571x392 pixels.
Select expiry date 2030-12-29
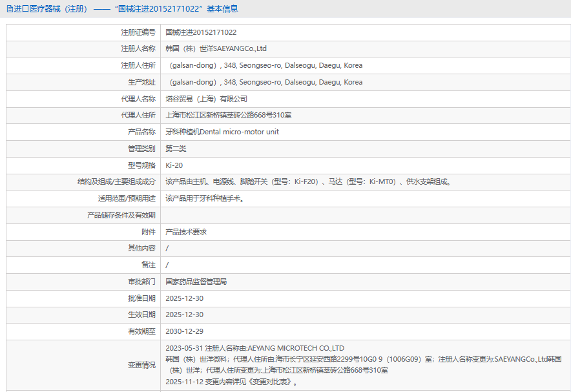pos(184,331)
